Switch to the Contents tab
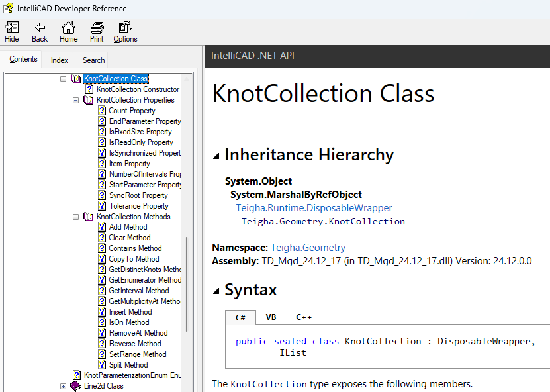 23,59
